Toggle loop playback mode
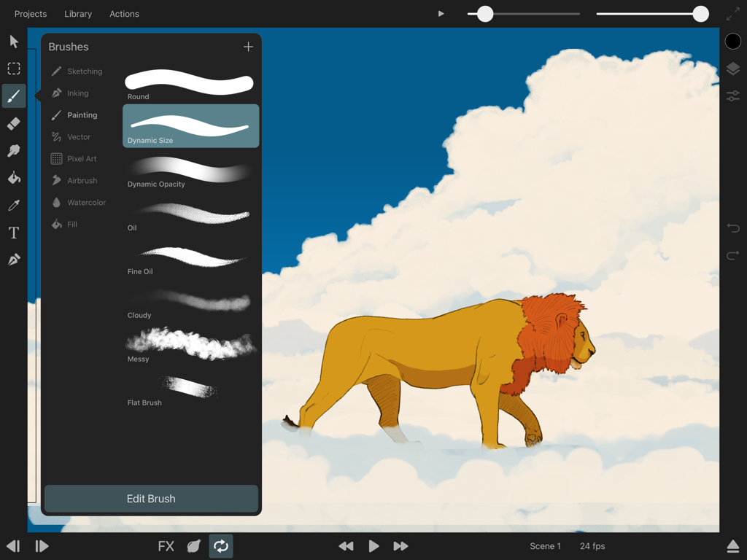The image size is (747, 560). coord(221,545)
